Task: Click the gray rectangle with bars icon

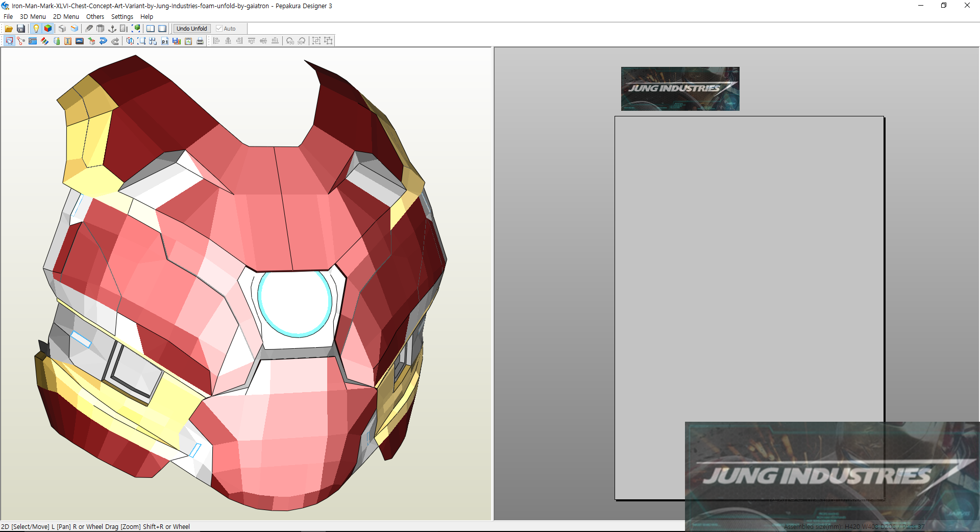Action: (x=124, y=29)
